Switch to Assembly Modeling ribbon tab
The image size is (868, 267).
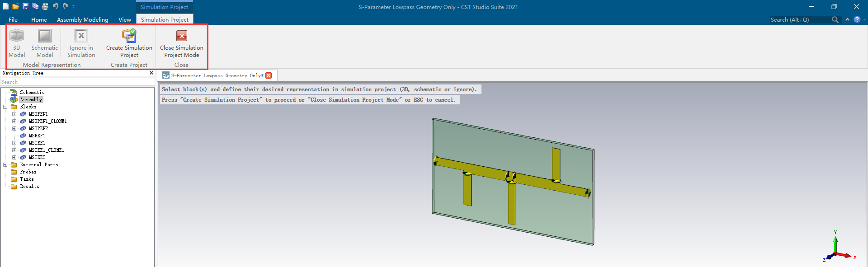tap(83, 19)
